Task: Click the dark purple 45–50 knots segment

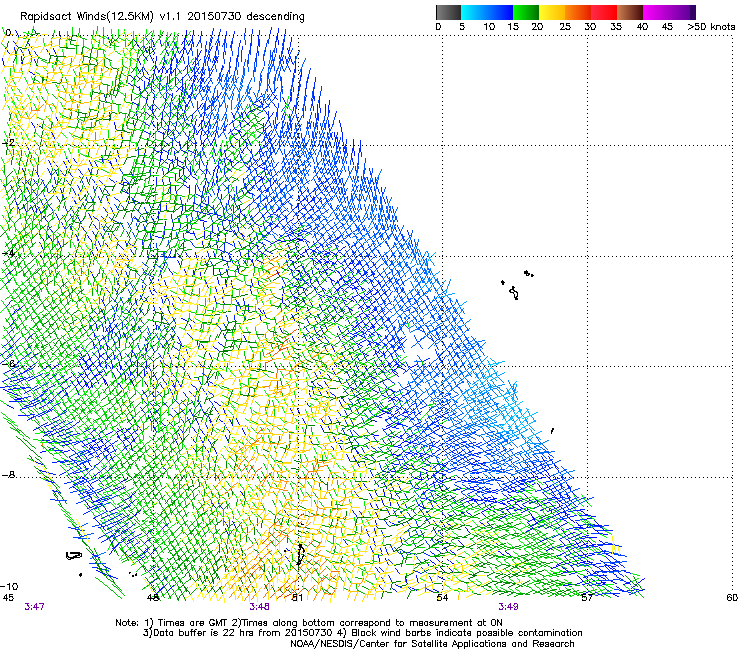Action: point(682,12)
